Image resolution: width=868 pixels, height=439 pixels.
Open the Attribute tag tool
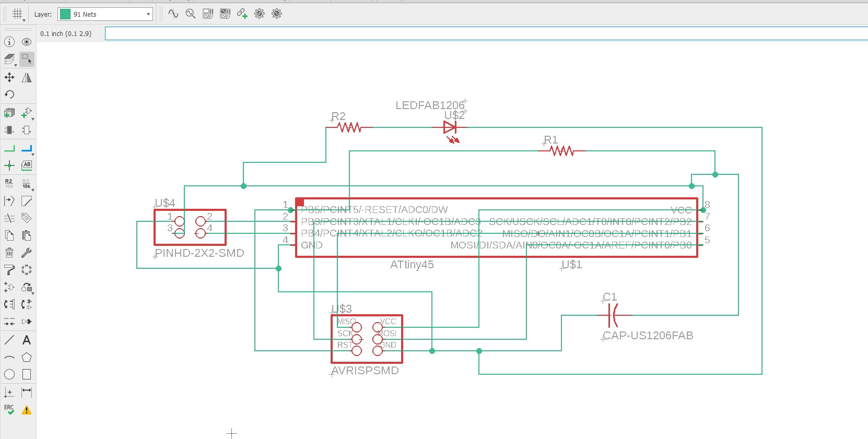tap(27, 218)
